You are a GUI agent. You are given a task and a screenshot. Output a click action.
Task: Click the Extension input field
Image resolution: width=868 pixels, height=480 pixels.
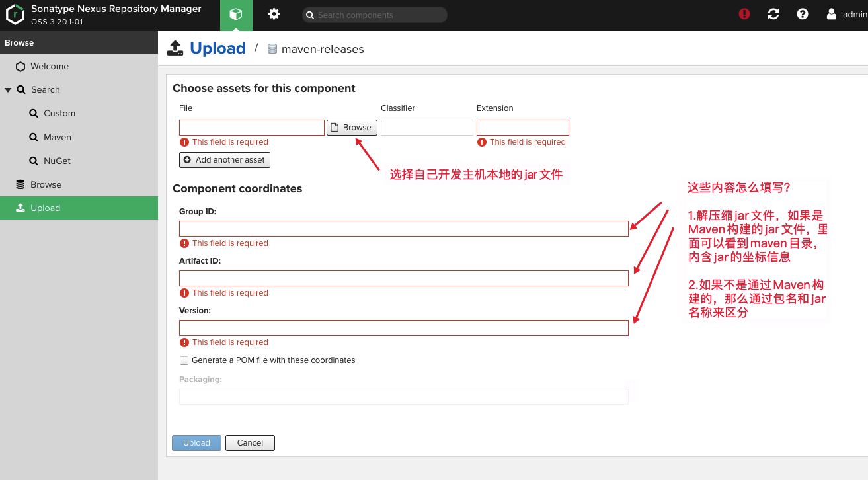point(523,128)
